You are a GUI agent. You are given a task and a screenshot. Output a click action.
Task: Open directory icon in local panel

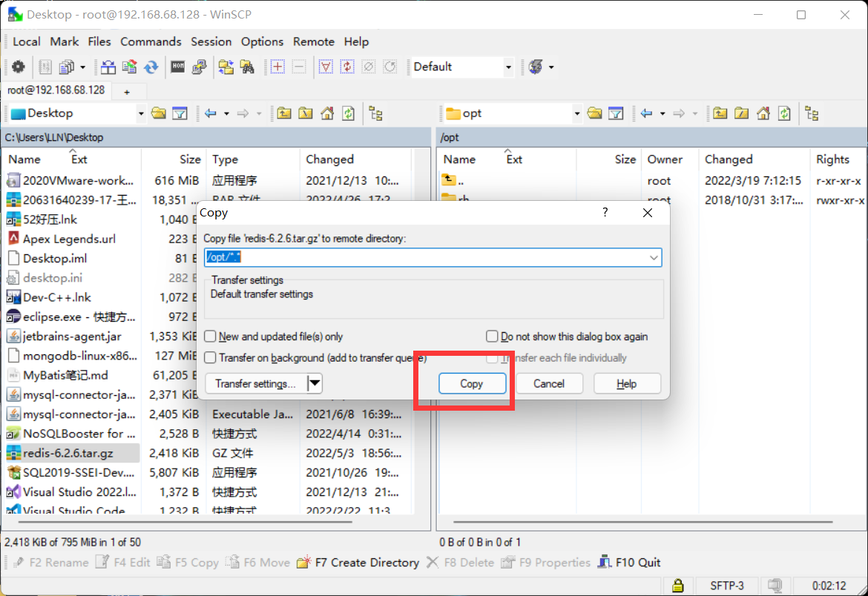click(159, 113)
